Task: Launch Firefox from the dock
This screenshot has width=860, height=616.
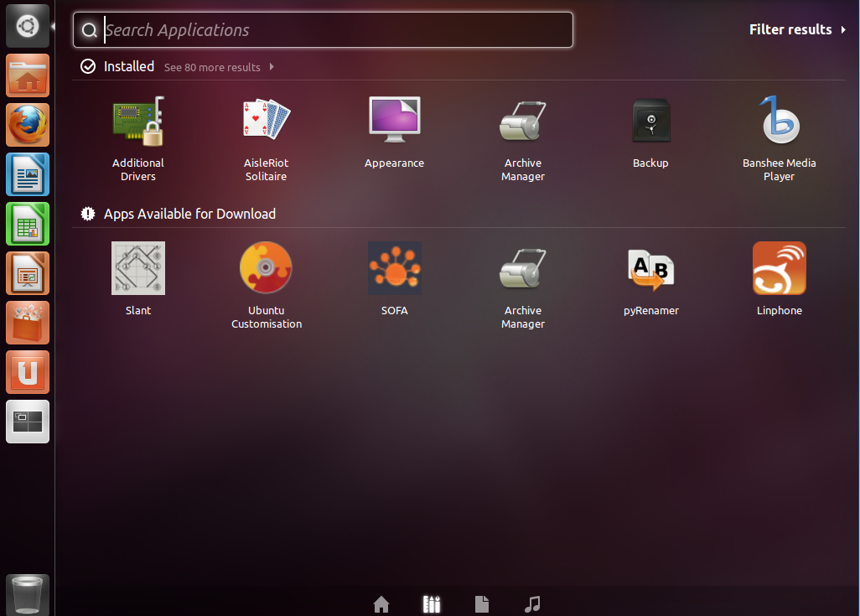Action: coord(27,124)
